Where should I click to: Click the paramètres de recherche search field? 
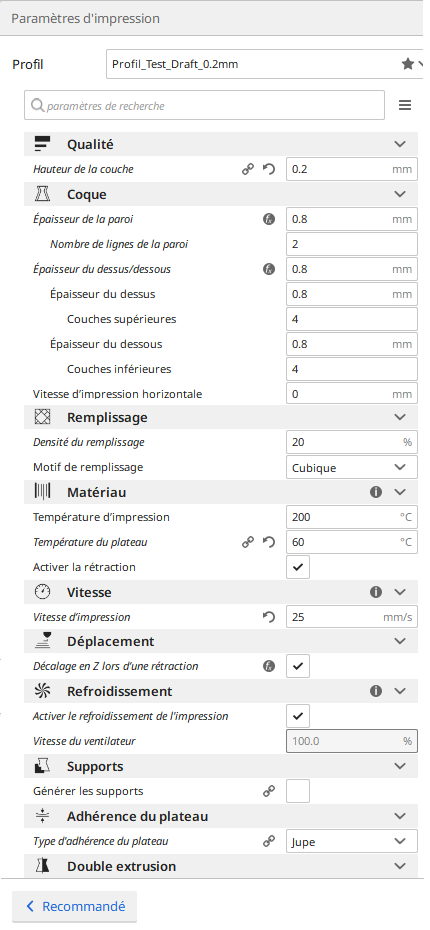pyautogui.click(x=205, y=106)
